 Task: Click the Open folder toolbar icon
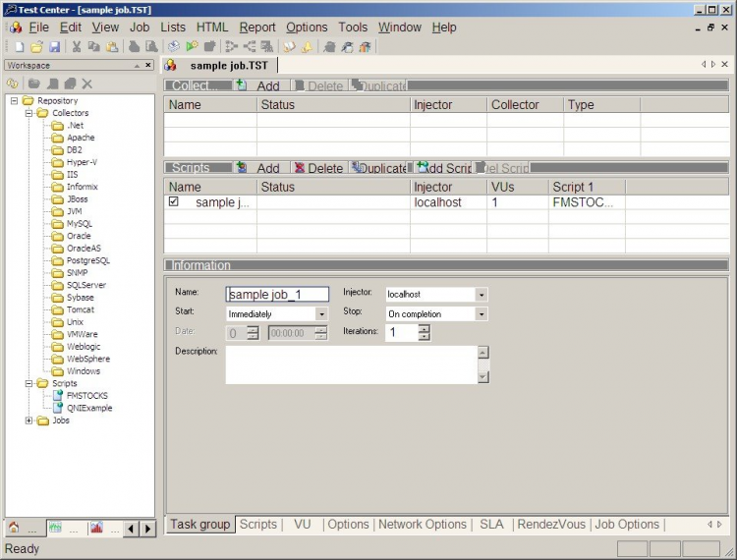point(36,46)
